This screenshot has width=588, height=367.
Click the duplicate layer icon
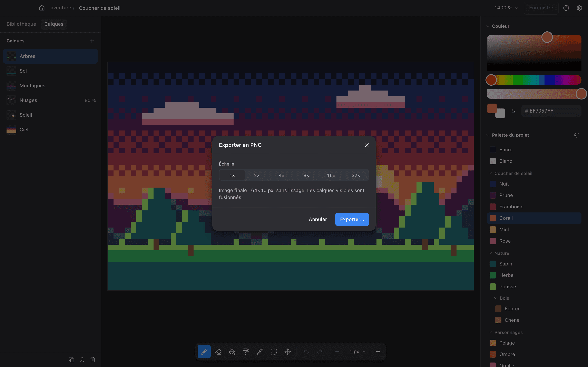(71, 359)
